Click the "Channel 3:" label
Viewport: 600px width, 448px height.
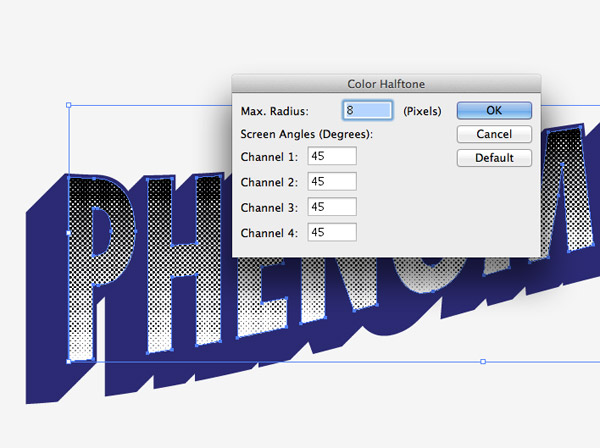coord(269,208)
